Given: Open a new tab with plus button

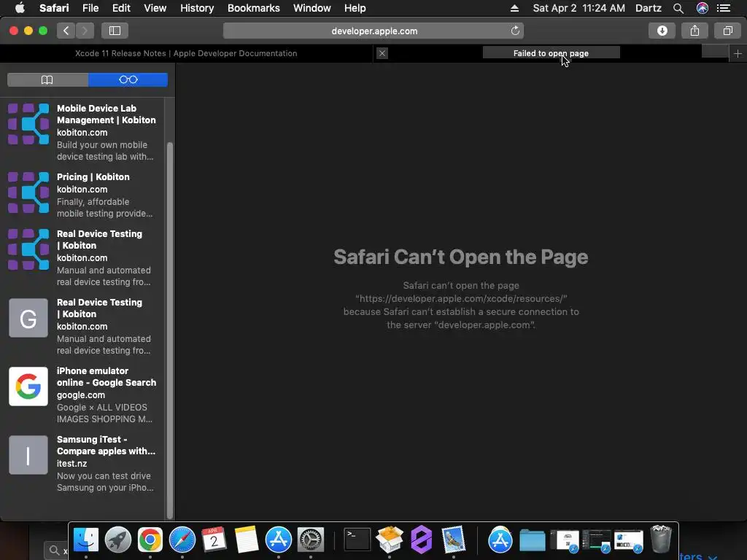Looking at the screenshot, I should [738, 53].
